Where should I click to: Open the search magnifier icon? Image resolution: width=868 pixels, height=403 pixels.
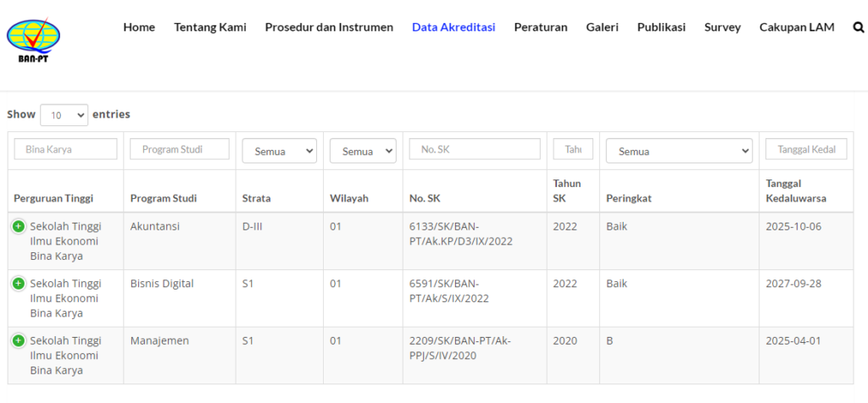859,27
